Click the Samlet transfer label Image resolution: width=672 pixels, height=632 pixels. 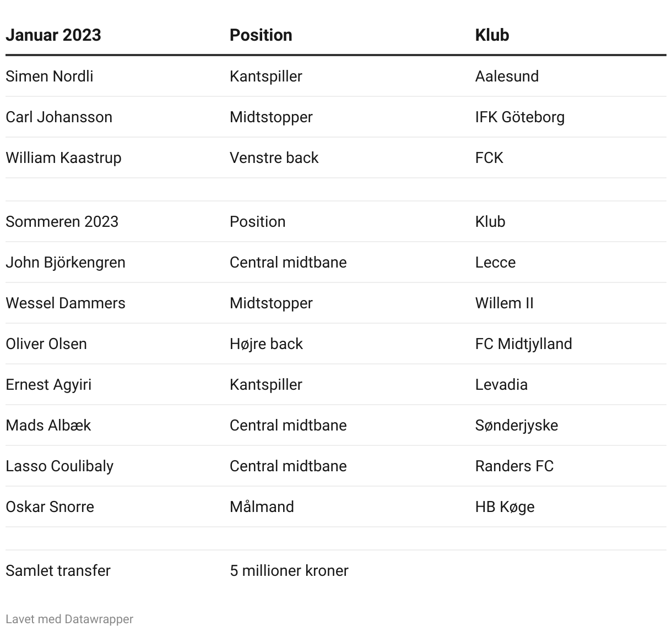pyautogui.click(x=58, y=570)
